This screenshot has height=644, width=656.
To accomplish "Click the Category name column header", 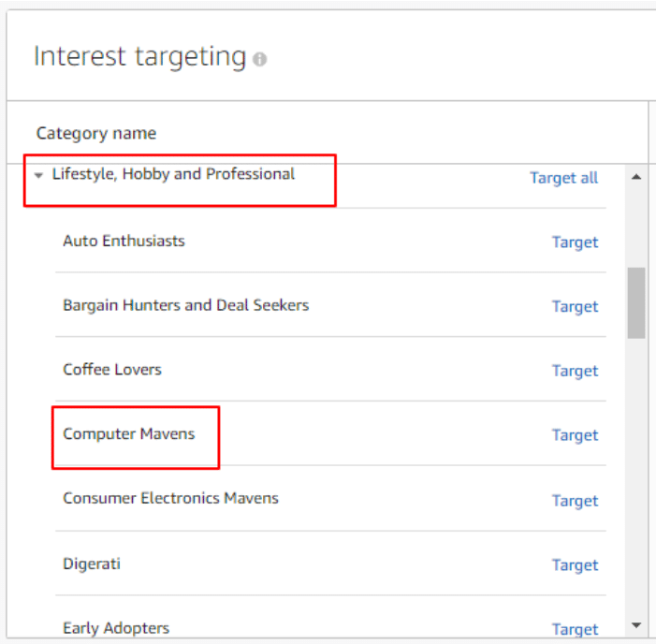I will (96, 134).
